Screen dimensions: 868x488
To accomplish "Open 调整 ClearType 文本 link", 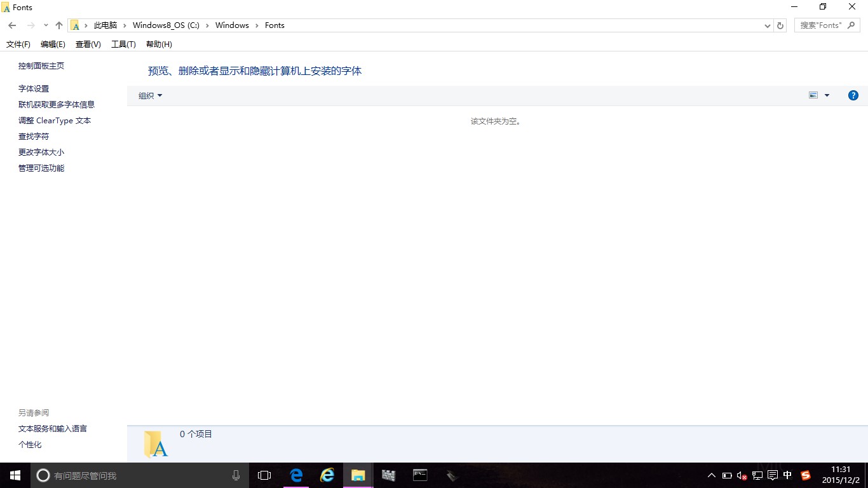I will pos(55,121).
